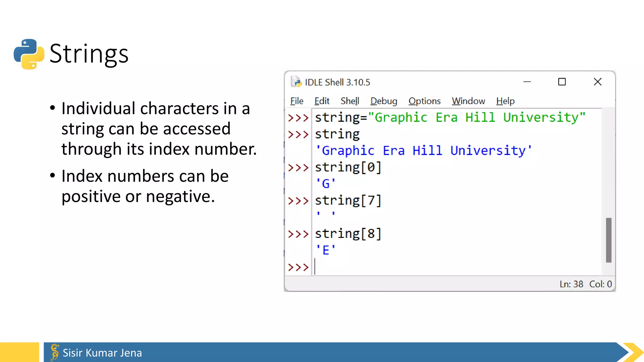
Task: Open the Debug menu
Action: click(384, 101)
